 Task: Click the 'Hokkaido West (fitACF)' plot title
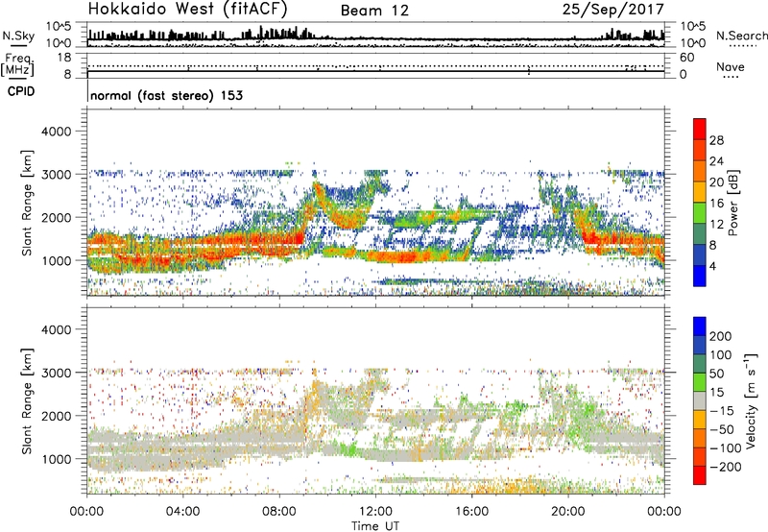pos(188,10)
